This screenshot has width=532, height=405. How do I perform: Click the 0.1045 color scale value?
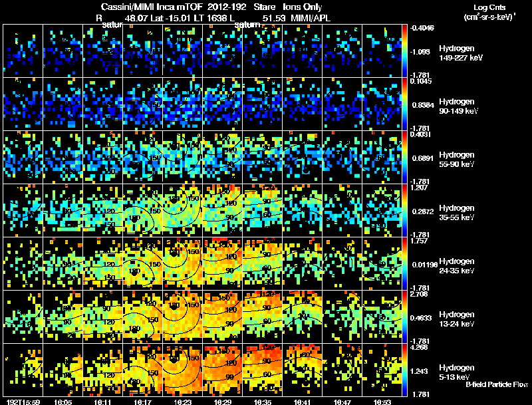[x=421, y=81]
